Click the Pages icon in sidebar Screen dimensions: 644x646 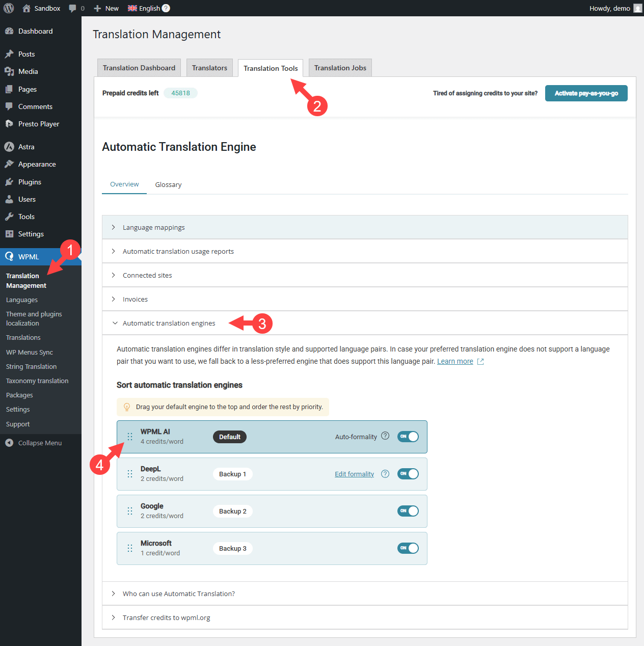coord(9,89)
